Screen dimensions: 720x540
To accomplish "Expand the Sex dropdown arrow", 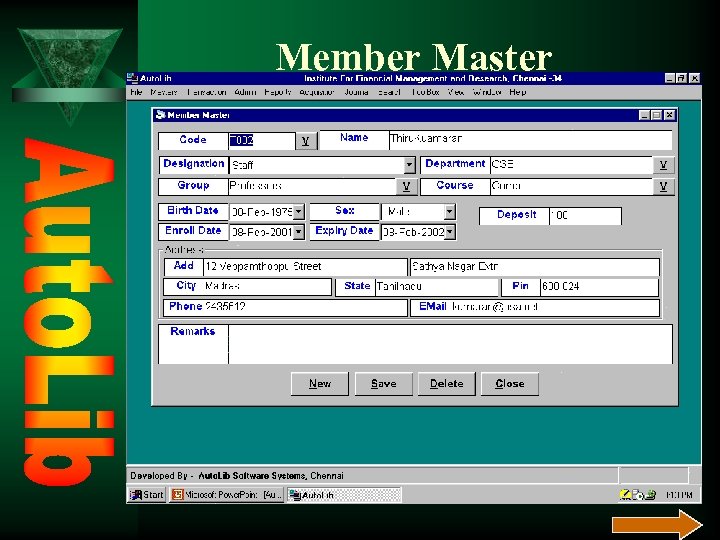I will pos(450,212).
